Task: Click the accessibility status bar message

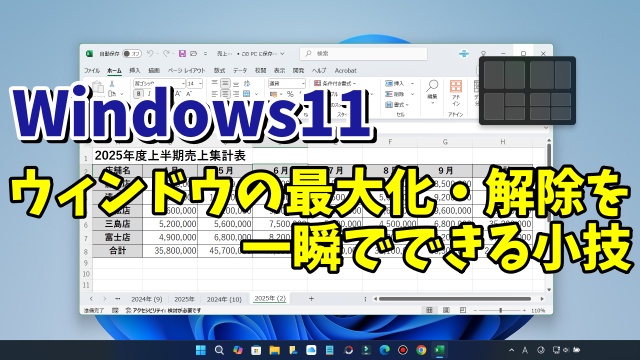Action: [x=163, y=311]
